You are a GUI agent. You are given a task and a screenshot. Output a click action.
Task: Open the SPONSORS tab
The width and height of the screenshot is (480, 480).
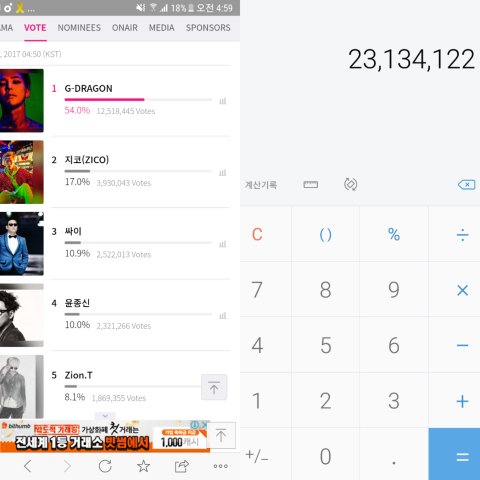tap(208, 28)
